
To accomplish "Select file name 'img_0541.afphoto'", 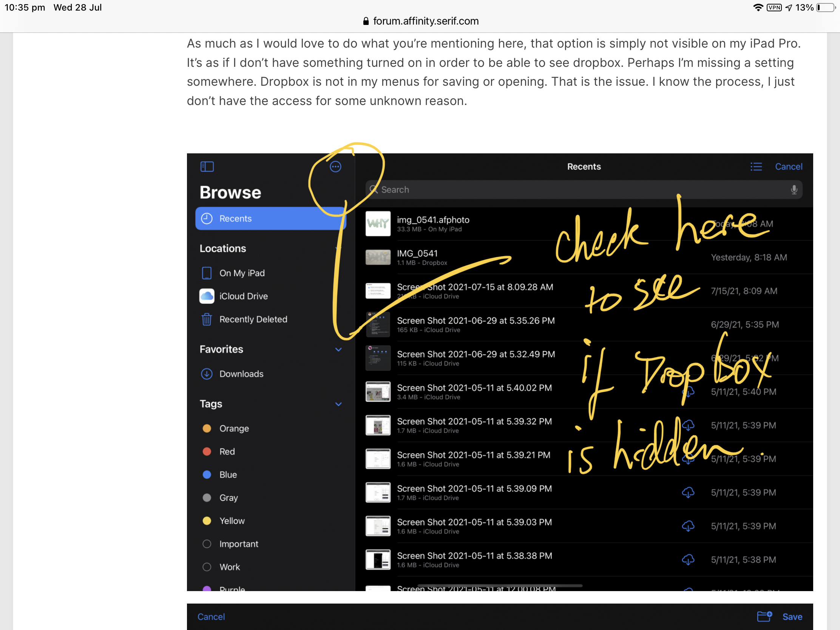I will coord(433,219).
